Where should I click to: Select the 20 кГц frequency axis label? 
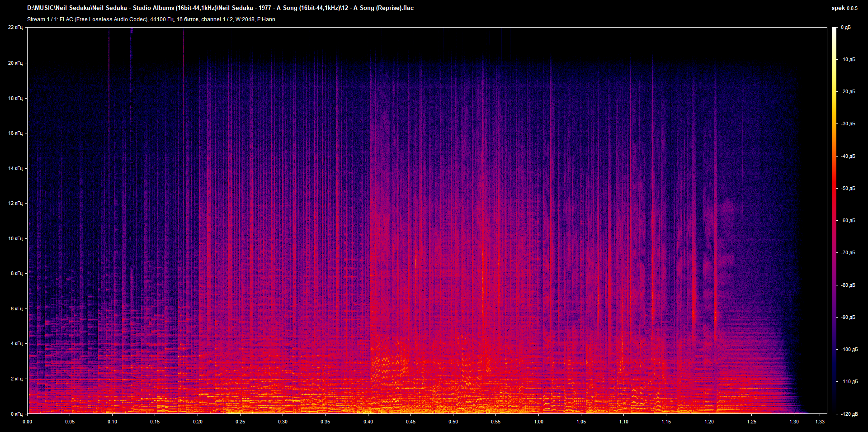click(x=15, y=63)
